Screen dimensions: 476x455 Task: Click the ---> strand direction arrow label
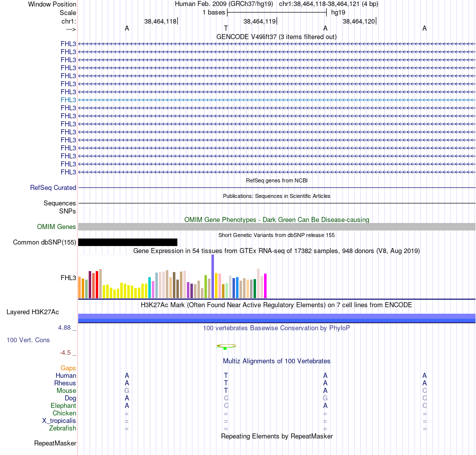pyautogui.click(x=71, y=29)
